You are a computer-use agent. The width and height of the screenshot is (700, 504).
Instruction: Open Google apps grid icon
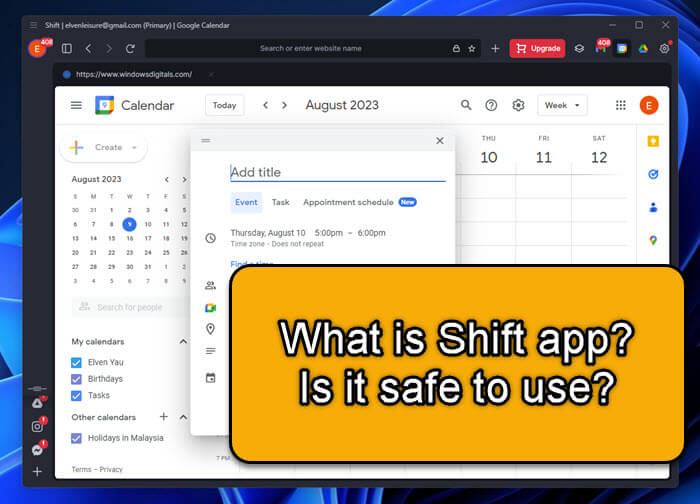click(x=621, y=105)
